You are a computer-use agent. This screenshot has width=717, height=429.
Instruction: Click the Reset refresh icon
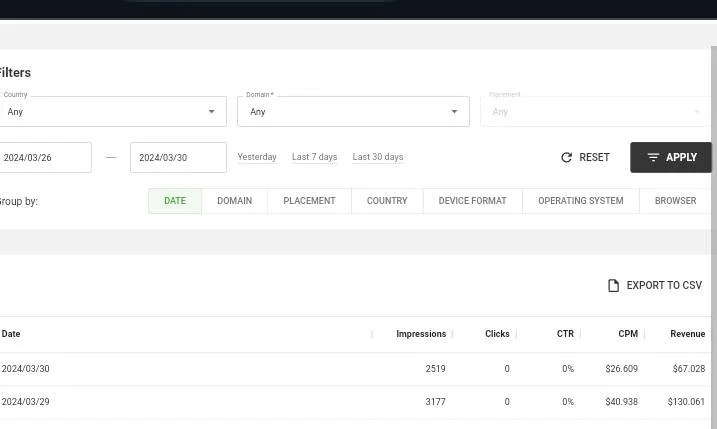566,157
